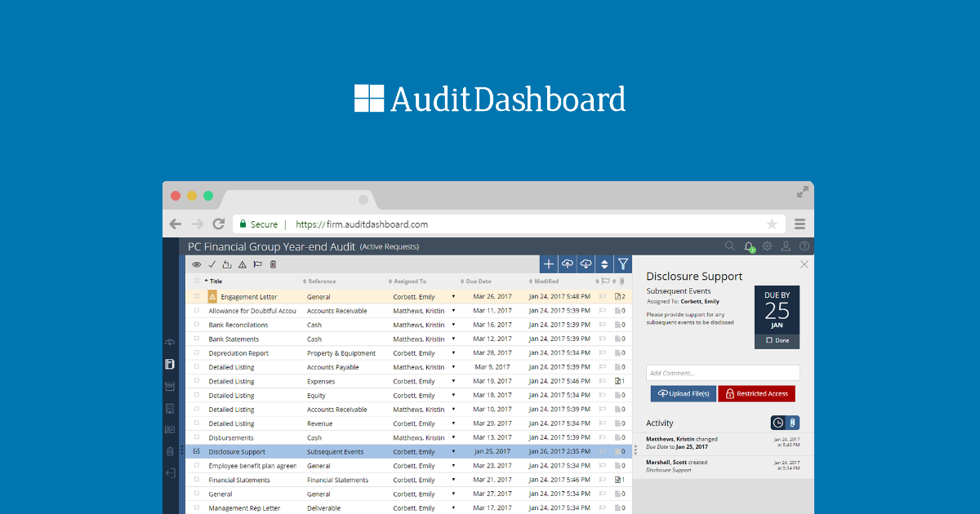Expand assignee dropdown for Depreciation Report row
This screenshot has width=980, height=514.
tap(453, 353)
